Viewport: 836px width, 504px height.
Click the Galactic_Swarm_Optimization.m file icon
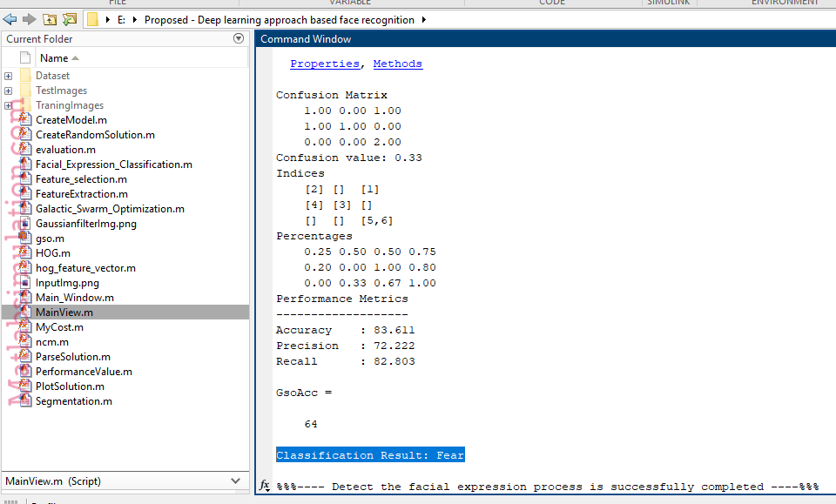click(24, 209)
